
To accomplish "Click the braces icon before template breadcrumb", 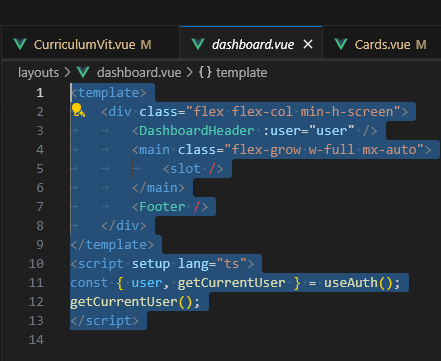I will [205, 72].
